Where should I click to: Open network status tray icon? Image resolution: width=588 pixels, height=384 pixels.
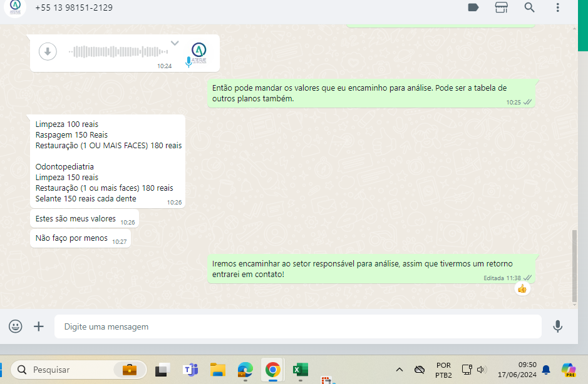click(467, 370)
